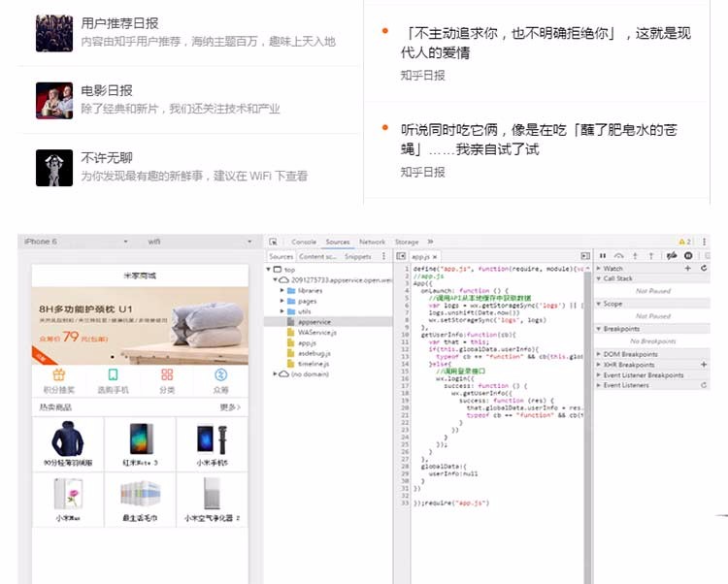728x584 pixels.
Task: Expand XHR Breakpoints section
Action: point(599,365)
